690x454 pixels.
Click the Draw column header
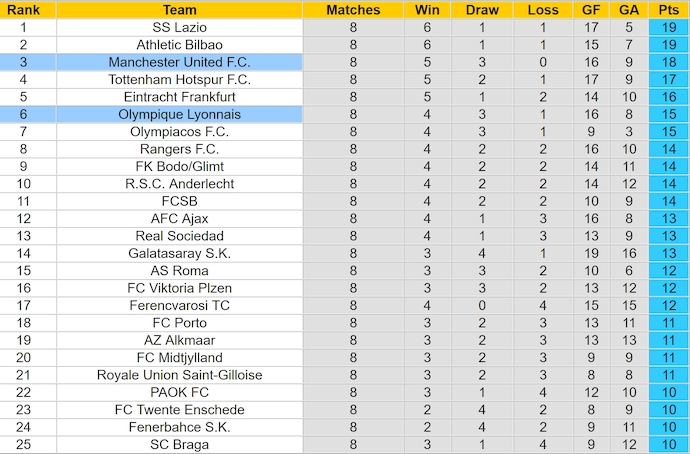[482, 10]
